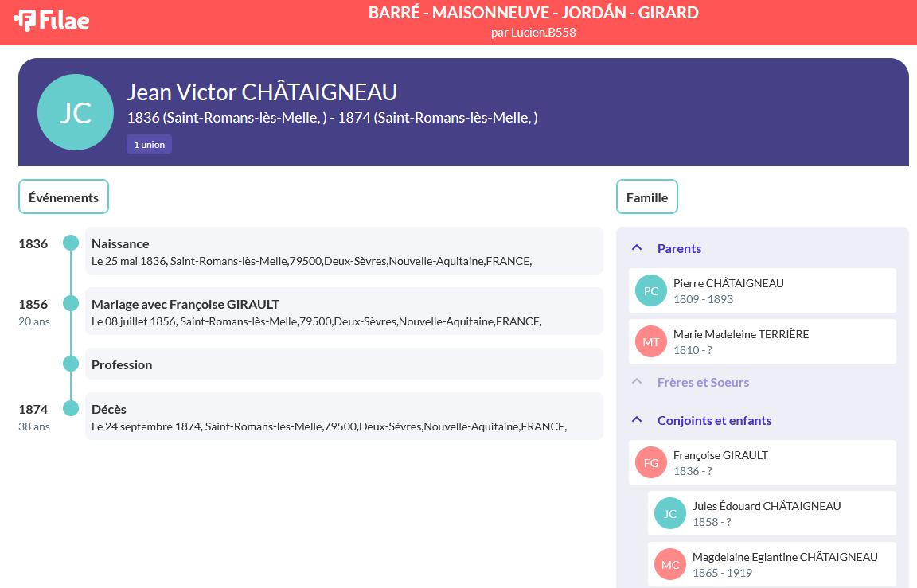Open the FG avatar of Françoise GIRAULT
The image size is (917, 588).
[651, 462]
